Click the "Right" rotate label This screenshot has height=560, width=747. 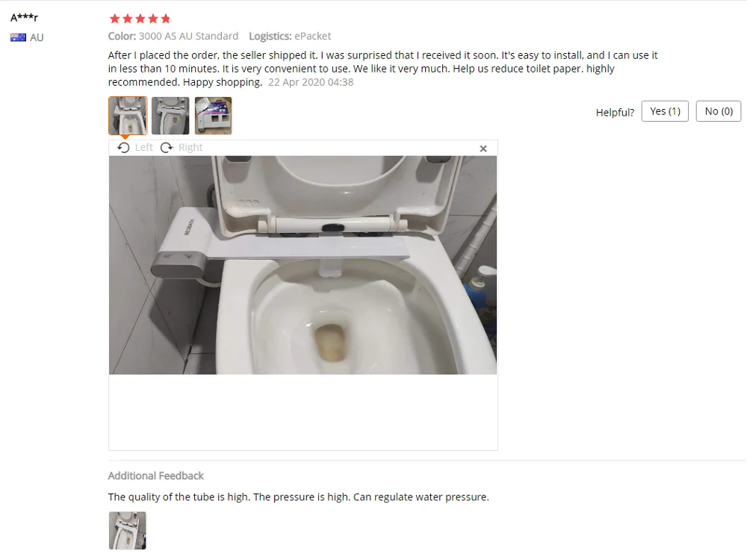[190, 148]
